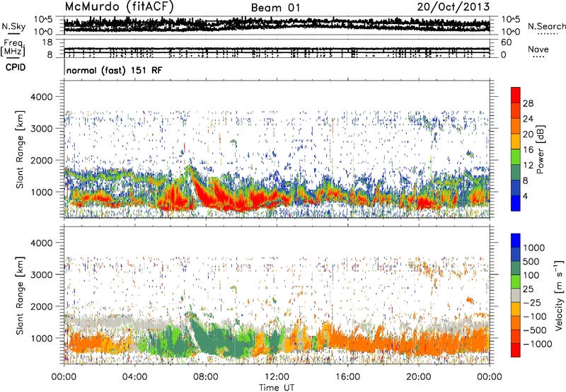Viewport: 566px width, 392px height.
Task: Click the '24' label on the Power scale
Action: 528,119
